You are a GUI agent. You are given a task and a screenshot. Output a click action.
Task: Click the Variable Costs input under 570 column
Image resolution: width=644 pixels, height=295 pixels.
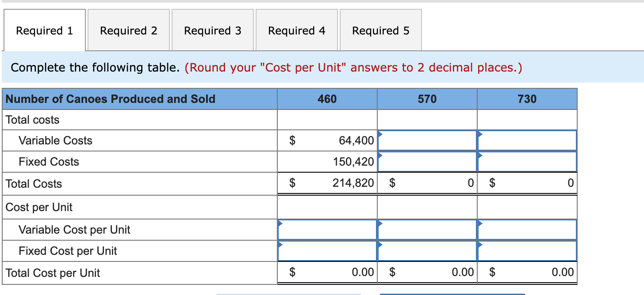(x=426, y=140)
